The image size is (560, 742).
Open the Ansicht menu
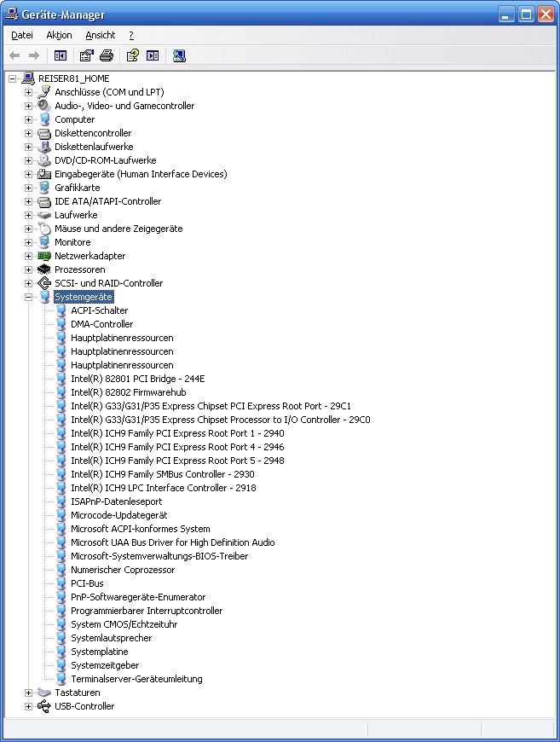(x=101, y=35)
